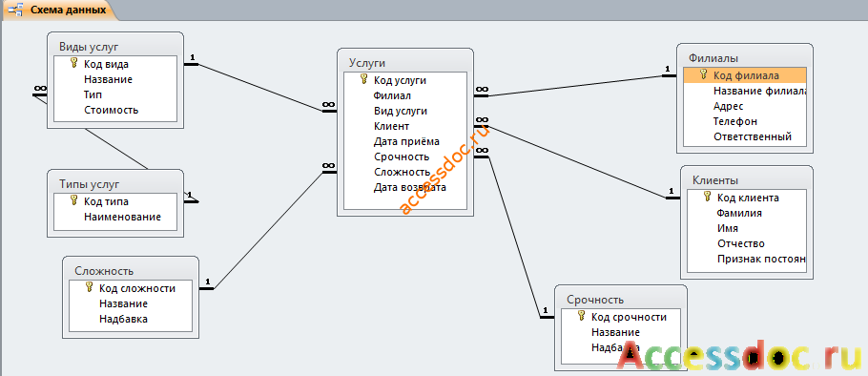Select the Схема данных tab

pyautogui.click(x=60, y=10)
